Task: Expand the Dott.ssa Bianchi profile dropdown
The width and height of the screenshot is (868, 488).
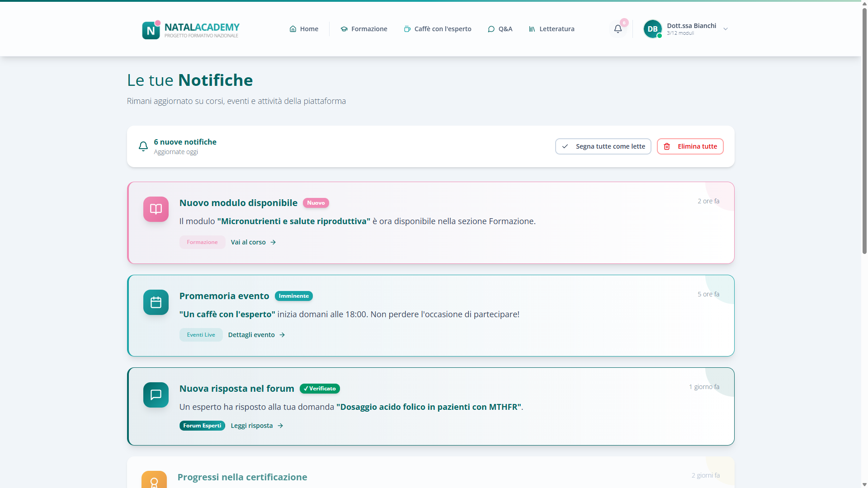Action: pos(725,29)
